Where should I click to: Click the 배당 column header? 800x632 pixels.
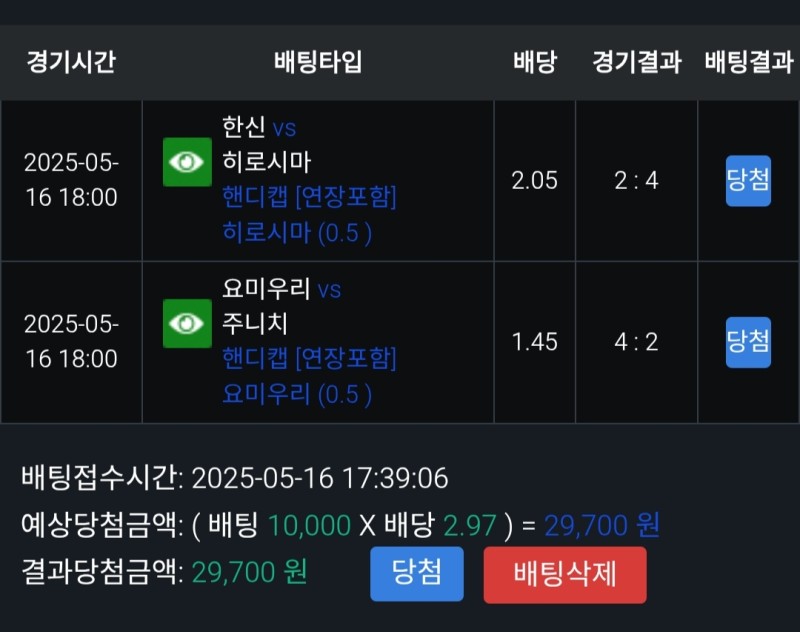pos(534,62)
